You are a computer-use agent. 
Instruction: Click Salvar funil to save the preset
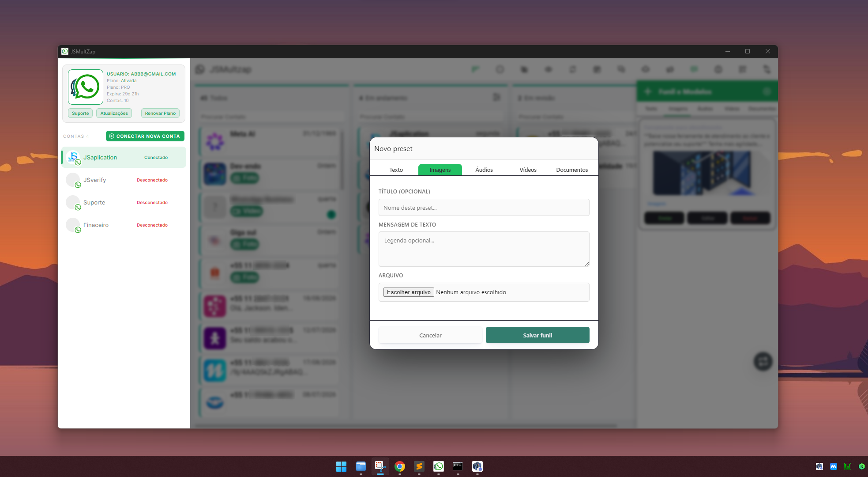point(537,335)
